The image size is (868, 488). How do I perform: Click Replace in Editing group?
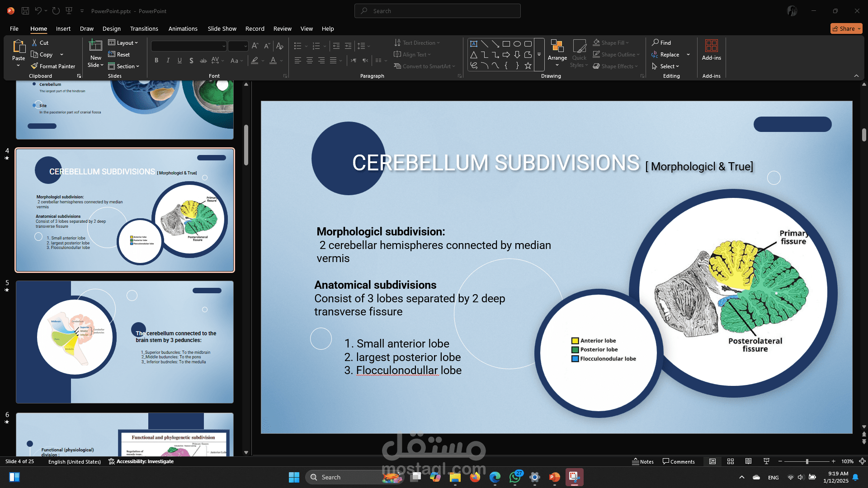click(x=665, y=54)
